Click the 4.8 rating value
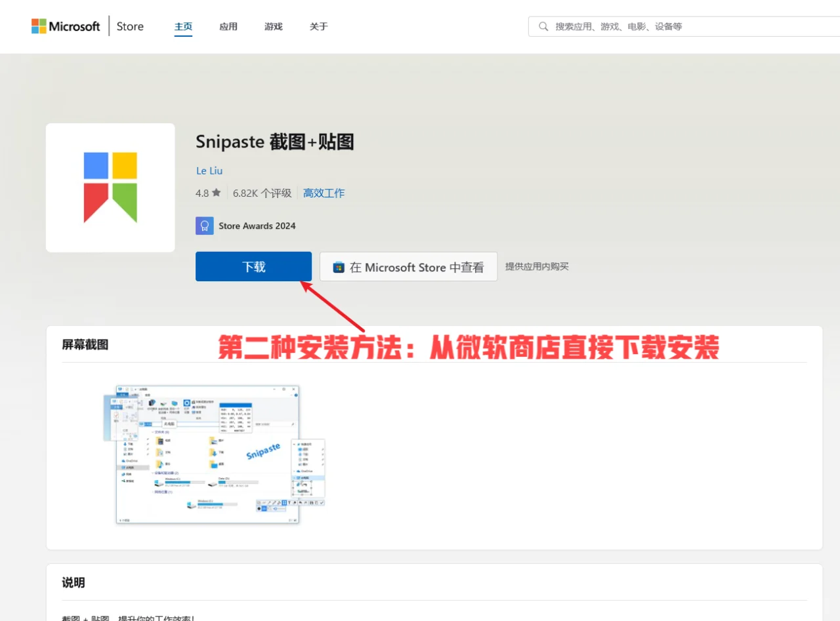 [x=203, y=193]
